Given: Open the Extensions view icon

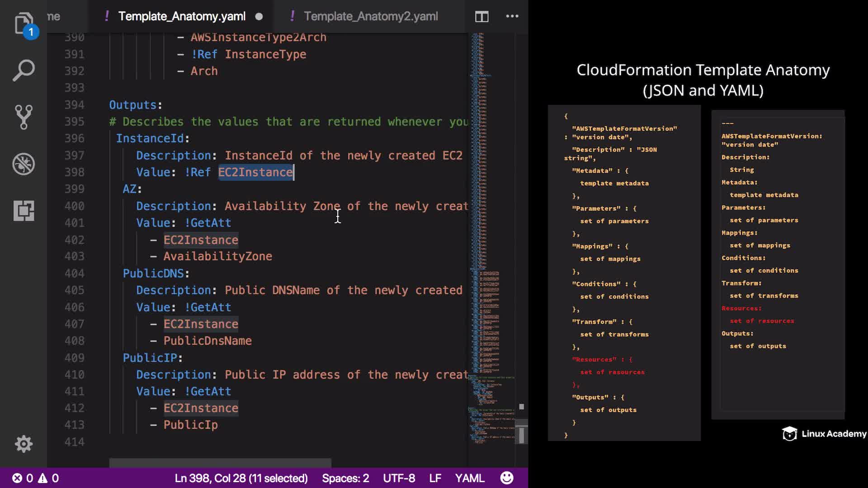Looking at the screenshot, I should [24, 211].
